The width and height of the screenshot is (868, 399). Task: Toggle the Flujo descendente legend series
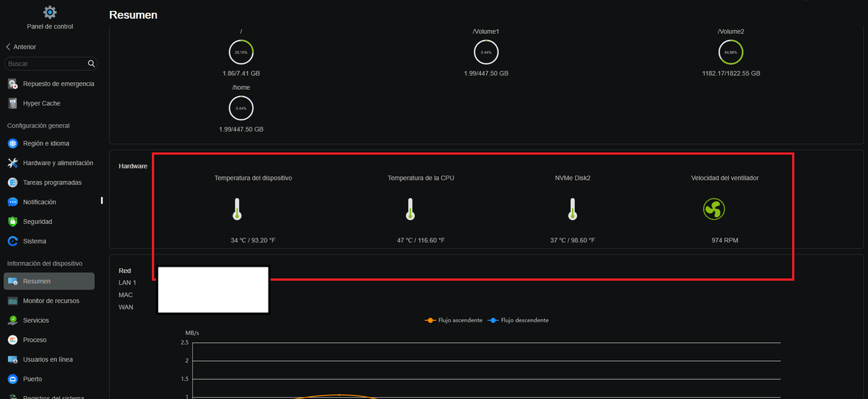coord(517,320)
